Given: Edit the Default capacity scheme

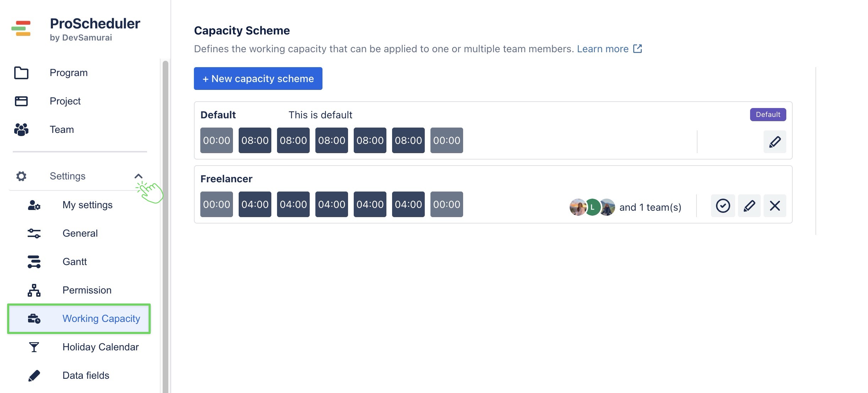Looking at the screenshot, I should pos(775,142).
